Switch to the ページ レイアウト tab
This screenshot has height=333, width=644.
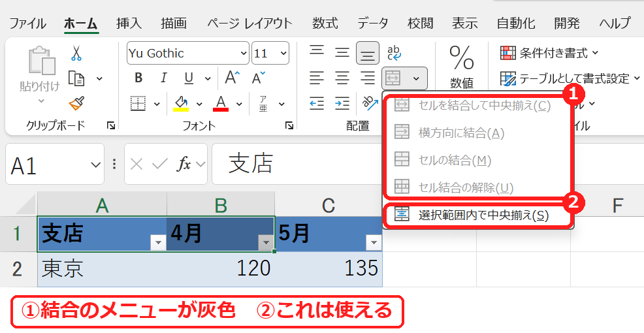(250, 24)
